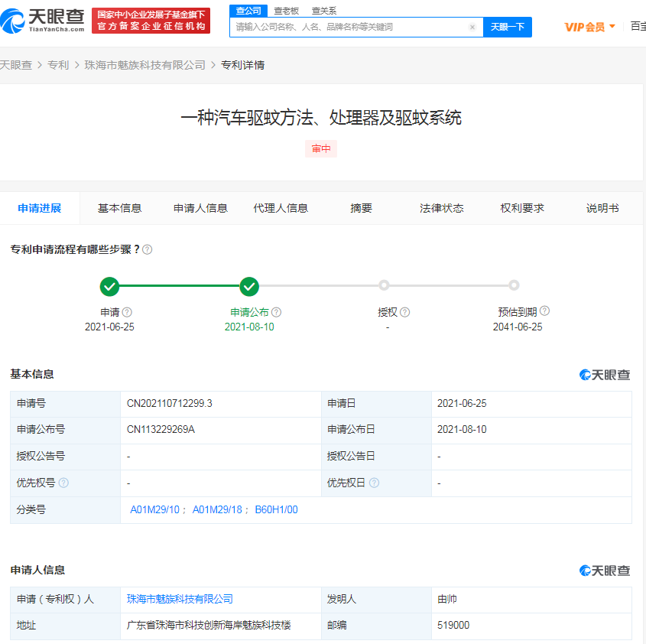Image resolution: width=646 pixels, height=644 pixels.
Task: Select 查老板 search mode
Action: [287, 11]
